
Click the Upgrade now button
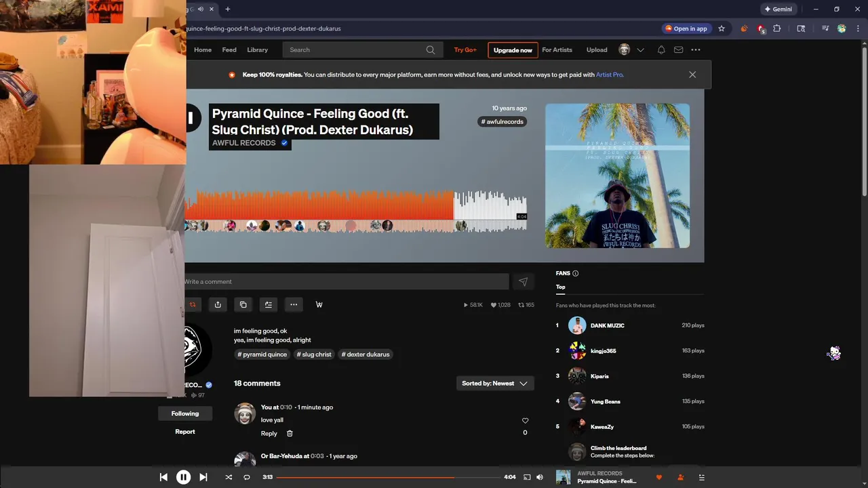pyautogui.click(x=513, y=50)
